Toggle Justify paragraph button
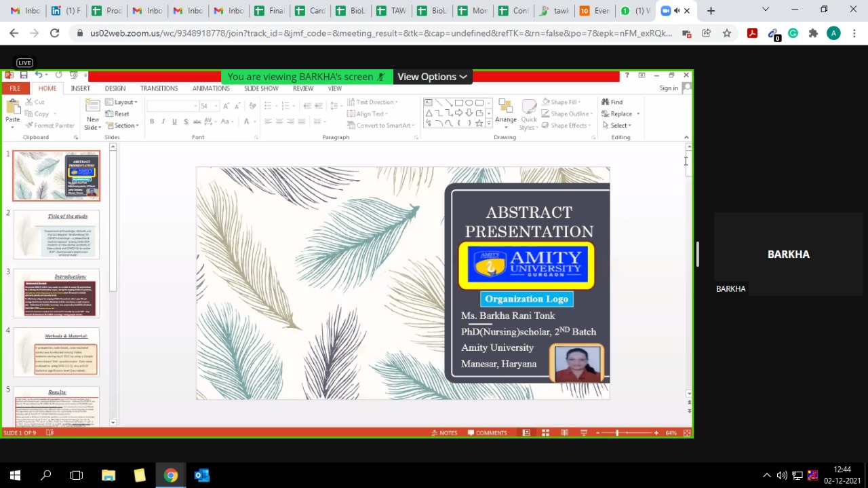 [302, 121]
